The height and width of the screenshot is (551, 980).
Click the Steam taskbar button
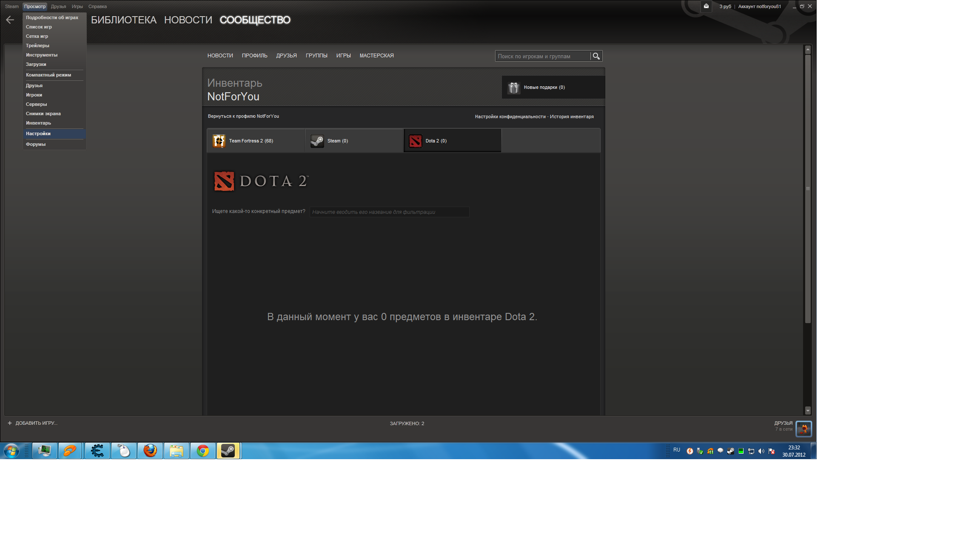tap(228, 451)
